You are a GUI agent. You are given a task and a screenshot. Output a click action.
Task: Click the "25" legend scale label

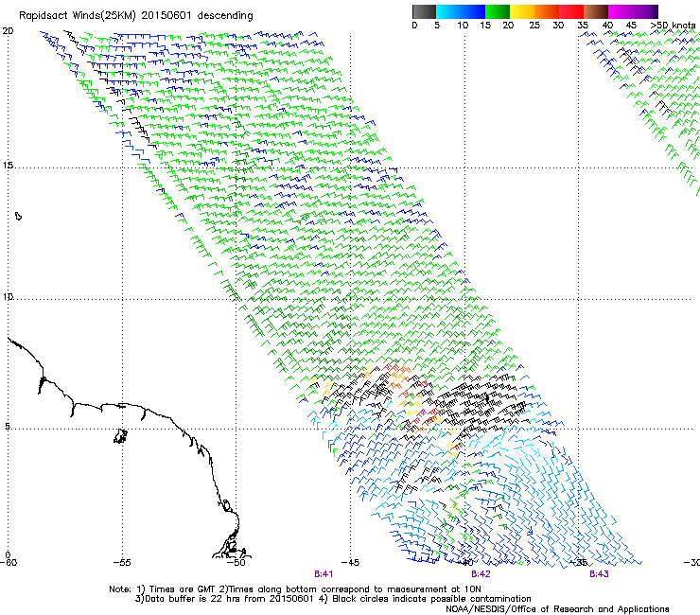click(x=534, y=25)
